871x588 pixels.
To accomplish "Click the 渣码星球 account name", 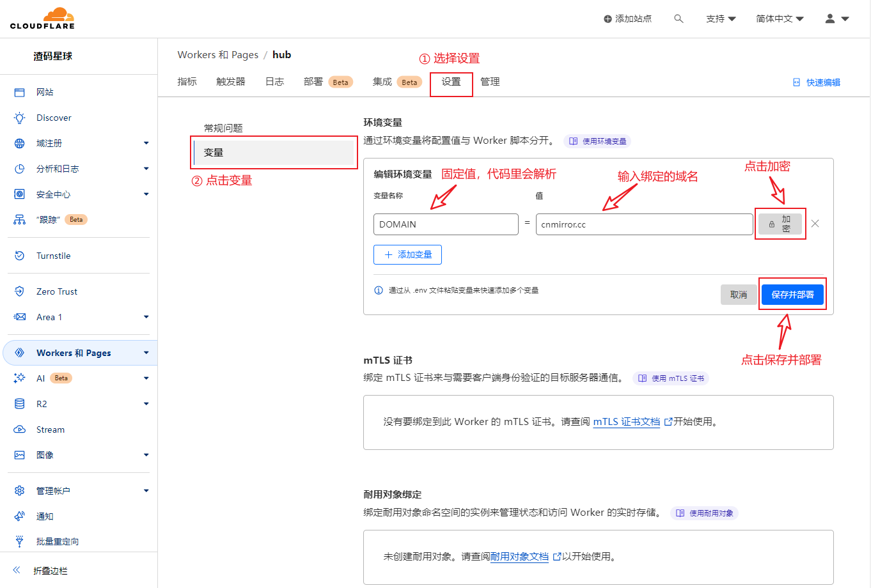I will [53, 56].
